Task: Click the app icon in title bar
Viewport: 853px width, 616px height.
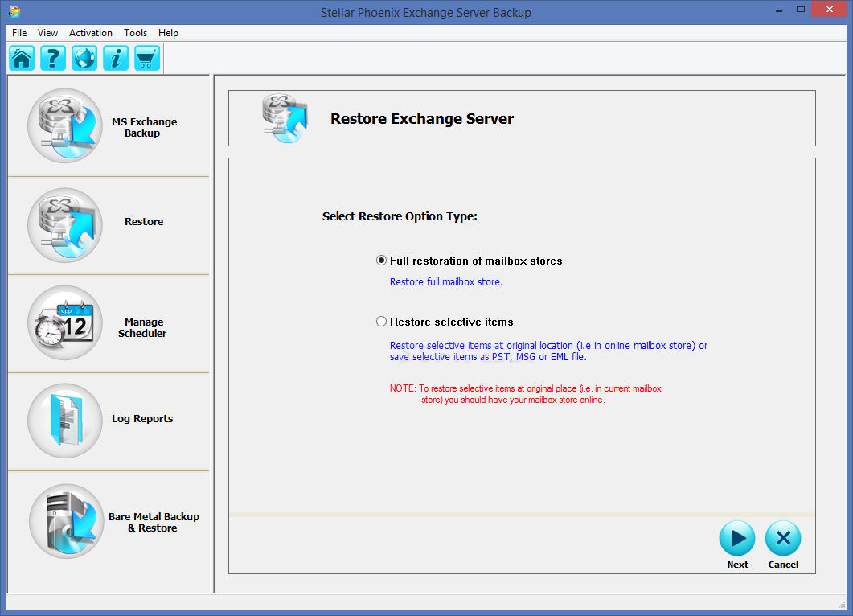Action: 14,11
